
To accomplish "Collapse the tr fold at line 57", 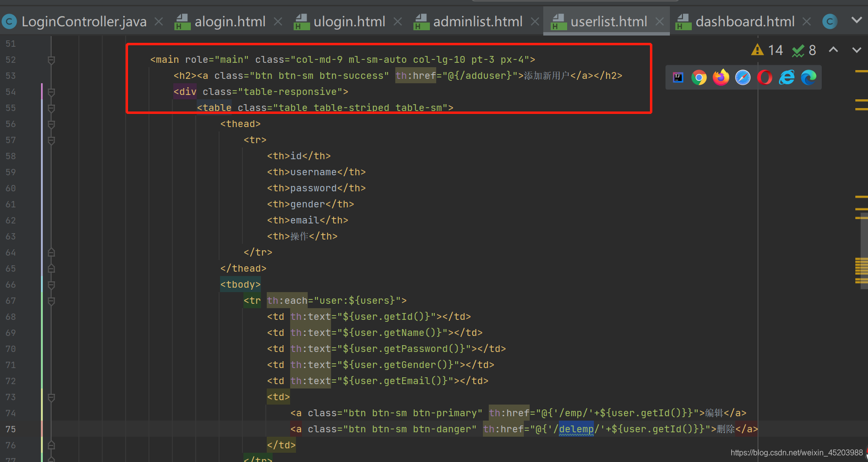I will point(51,140).
